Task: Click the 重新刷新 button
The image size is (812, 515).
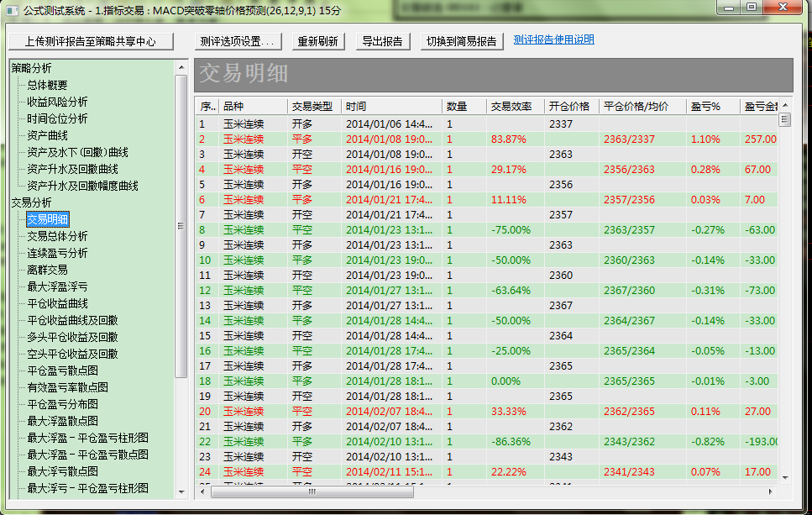Action: (x=319, y=41)
